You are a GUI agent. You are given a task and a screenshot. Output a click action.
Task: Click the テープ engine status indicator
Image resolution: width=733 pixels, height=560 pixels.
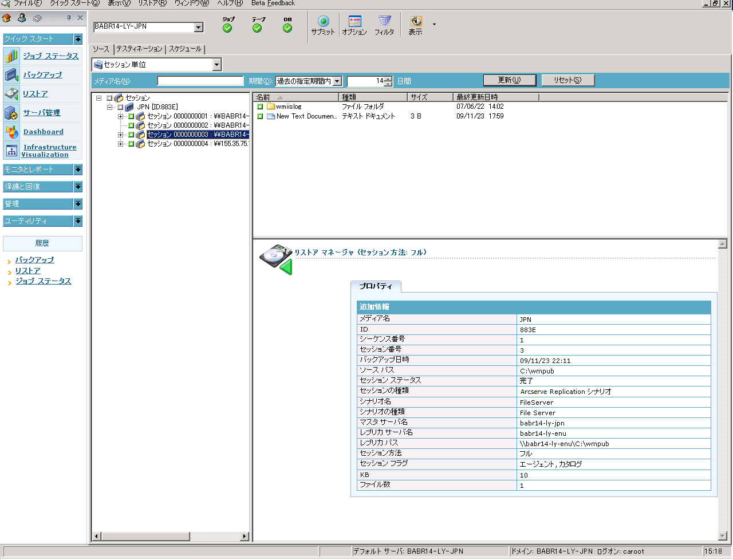click(x=258, y=28)
